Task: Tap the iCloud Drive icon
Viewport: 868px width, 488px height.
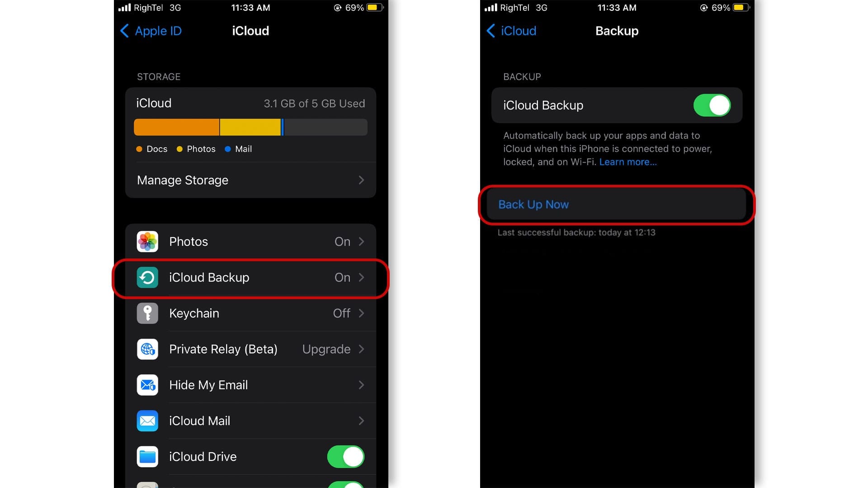Action: pyautogui.click(x=147, y=456)
